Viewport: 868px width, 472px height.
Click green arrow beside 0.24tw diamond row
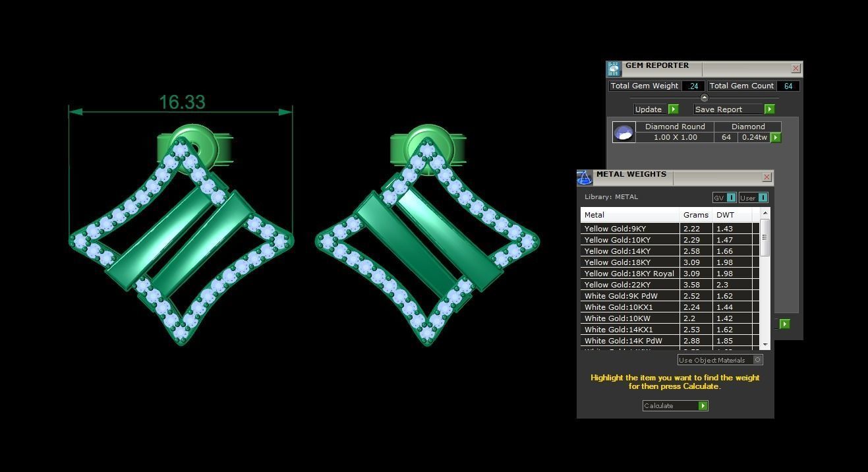pos(776,138)
